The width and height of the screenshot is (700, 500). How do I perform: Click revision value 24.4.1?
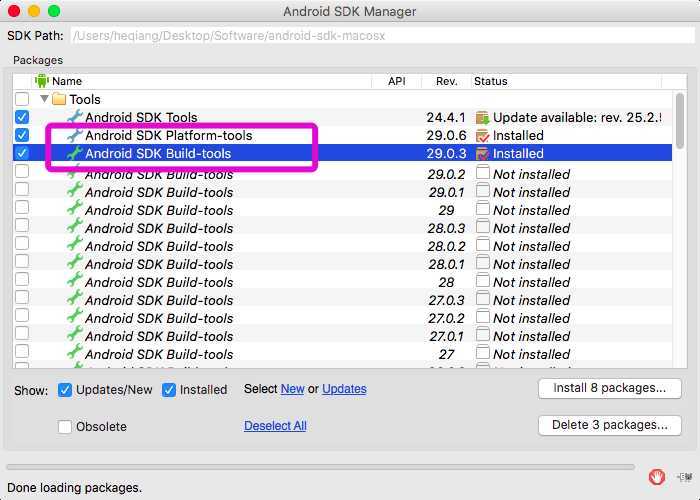[x=446, y=117]
